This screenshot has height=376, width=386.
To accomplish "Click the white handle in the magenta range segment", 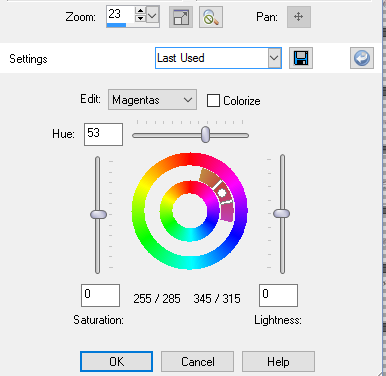I will [x=222, y=193].
